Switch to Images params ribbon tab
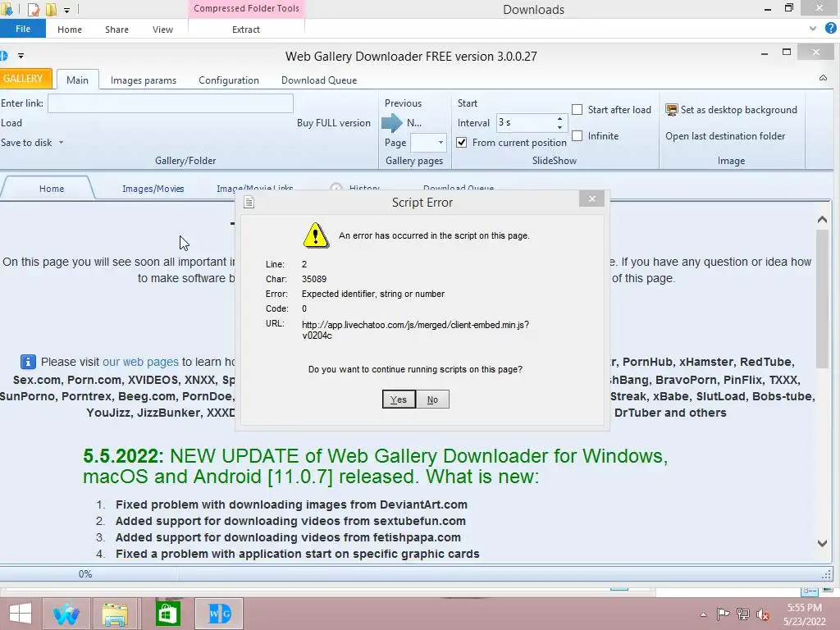The width and height of the screenshot is (840, 630). point(144,80)
